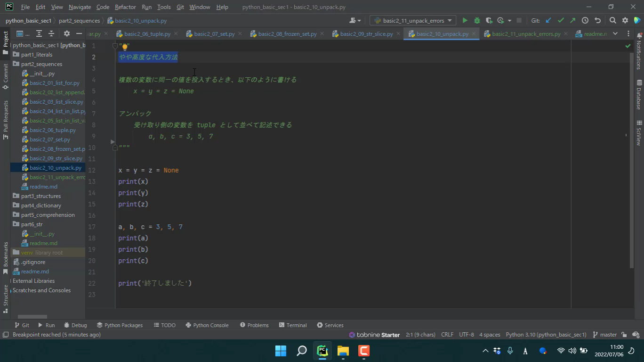This screenshot has width=644, height=362.
Task: Click the Search Everywhere magnifier icon
Action: (x=612, y=20)
